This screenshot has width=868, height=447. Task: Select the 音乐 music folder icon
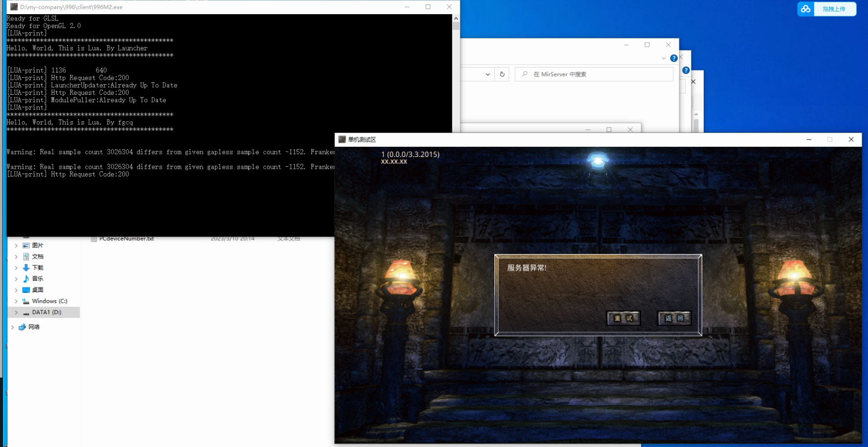pyautogui.click(x=26, y=279)
